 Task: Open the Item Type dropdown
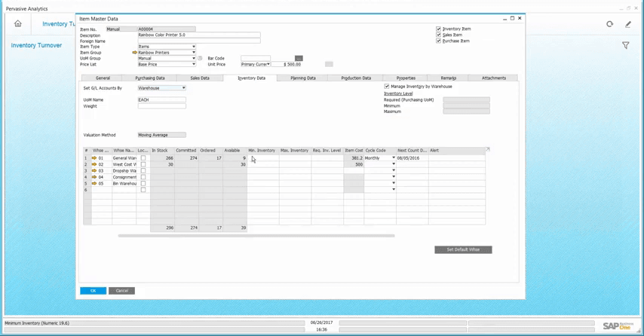[x=194, y=47]
